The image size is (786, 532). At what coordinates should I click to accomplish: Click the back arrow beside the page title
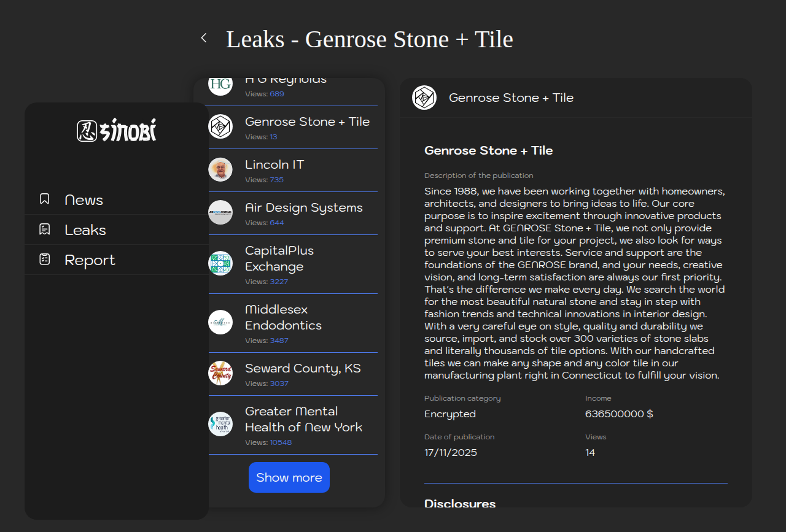coord(204,38)
